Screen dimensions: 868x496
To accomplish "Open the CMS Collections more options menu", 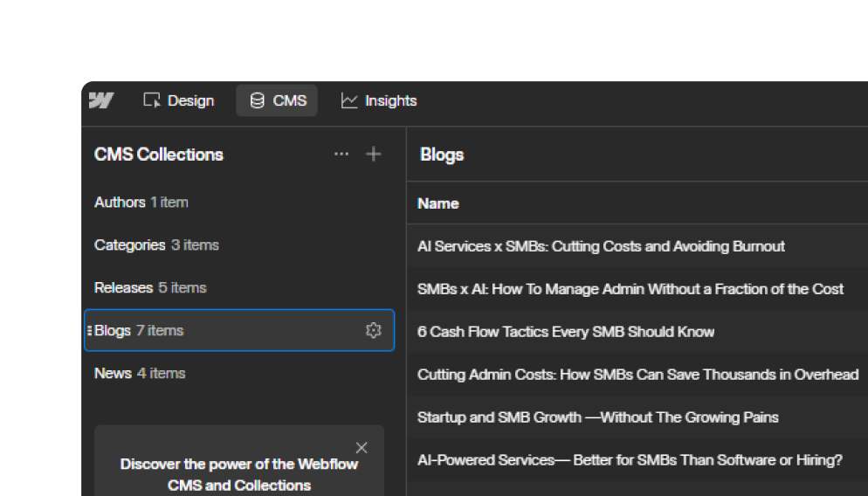I will click(341, 154).
